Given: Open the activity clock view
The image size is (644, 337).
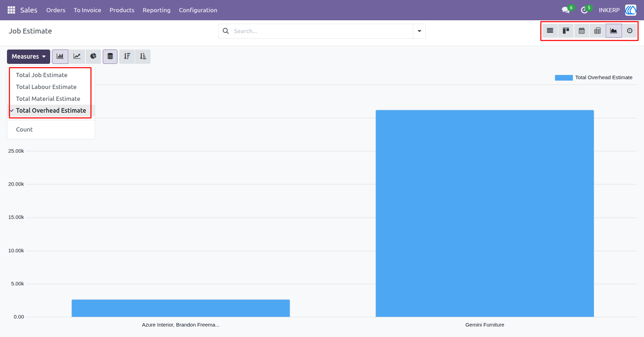Looking at the screenshot, I should (x=630, y=31).
